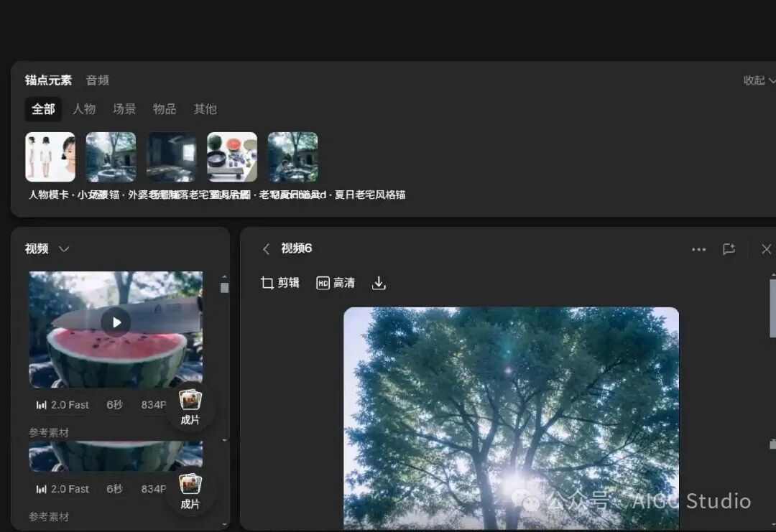The height and width of the screenshot is (532, 776).
Task: Open the more options menu
Action: [x=699, y=249]
